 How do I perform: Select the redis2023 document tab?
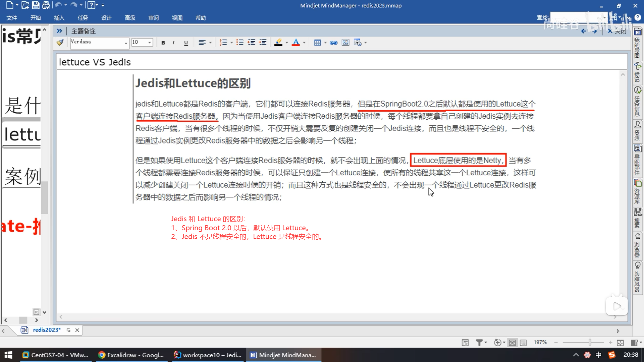[47, 330]
